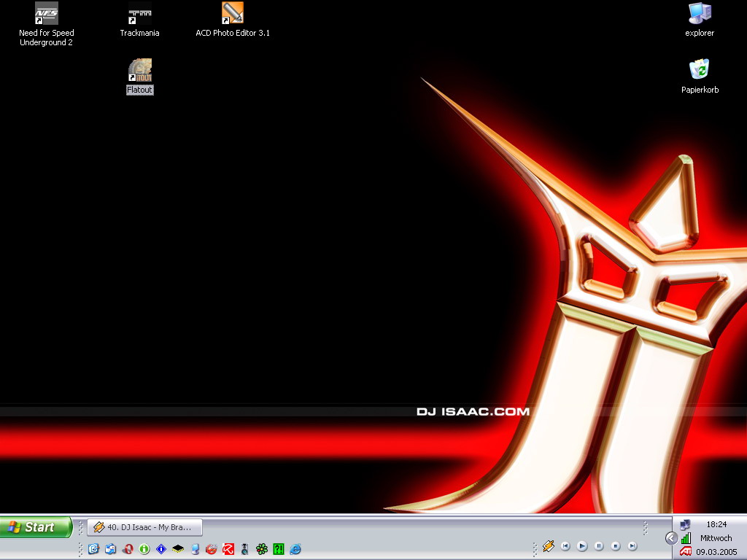Click the light-blue computer quick launch icon
747x560 pixels.
(195, 549)
